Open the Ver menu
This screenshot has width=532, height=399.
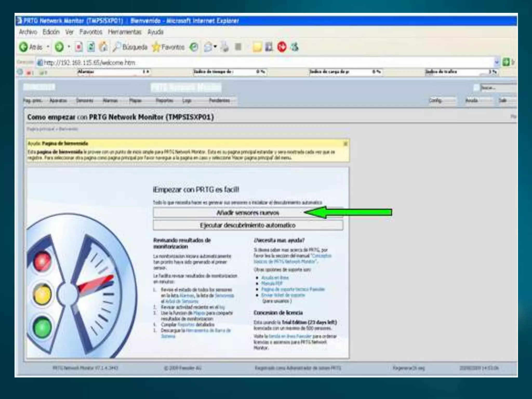[69, 32]
